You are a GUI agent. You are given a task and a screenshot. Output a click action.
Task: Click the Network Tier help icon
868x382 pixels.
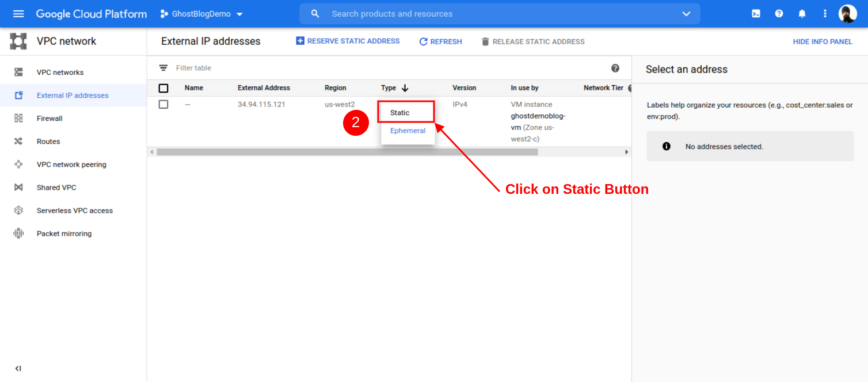pyautogui.click(x=630, y=87)
